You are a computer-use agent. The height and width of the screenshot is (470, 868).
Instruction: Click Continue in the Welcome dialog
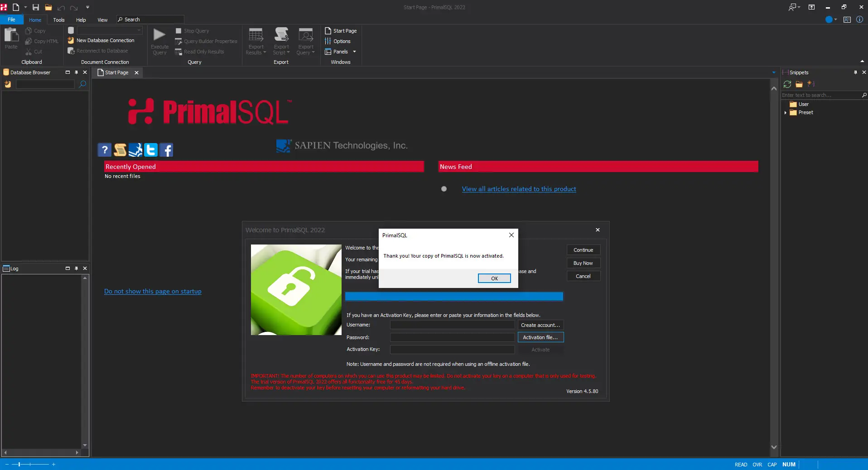coord(583,250)
